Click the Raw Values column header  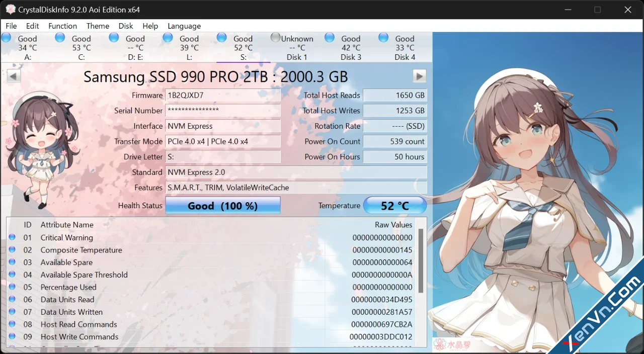coord(393,225)
